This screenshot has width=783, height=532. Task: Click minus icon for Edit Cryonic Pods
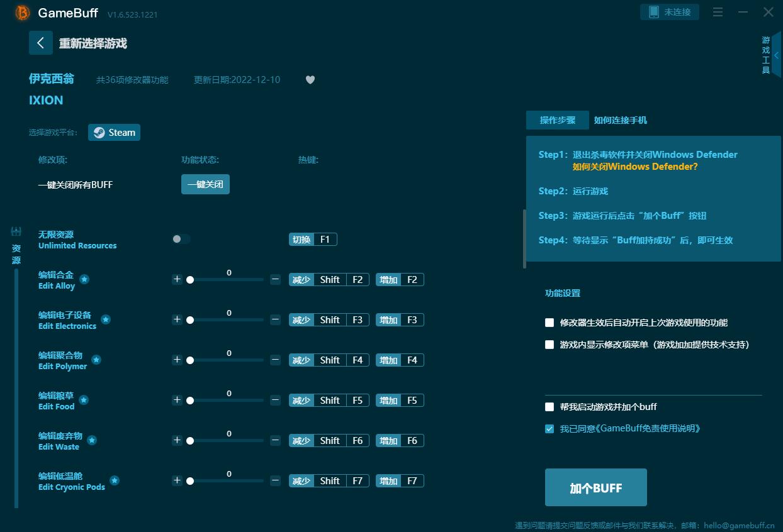point(275,480)
